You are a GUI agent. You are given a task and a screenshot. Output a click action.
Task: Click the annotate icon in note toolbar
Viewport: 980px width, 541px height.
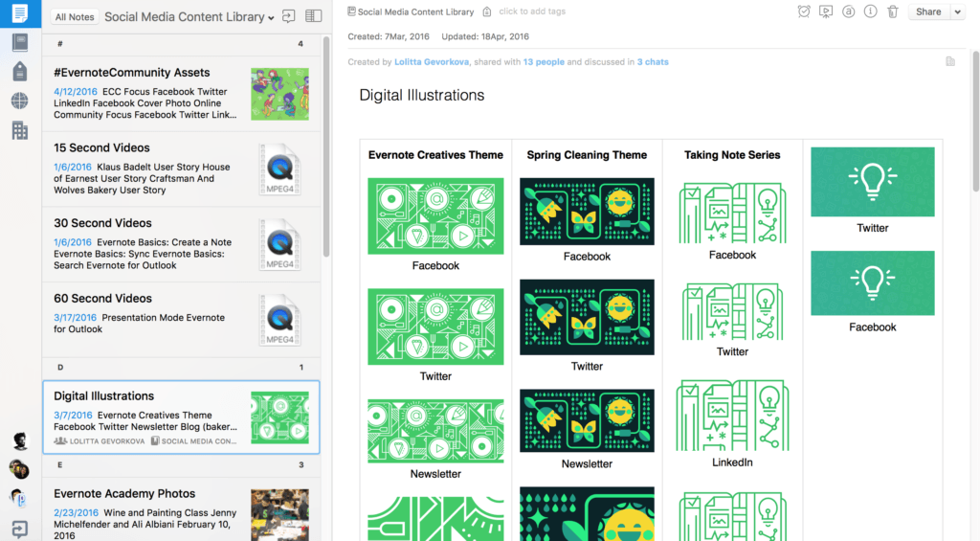point(848,11)
